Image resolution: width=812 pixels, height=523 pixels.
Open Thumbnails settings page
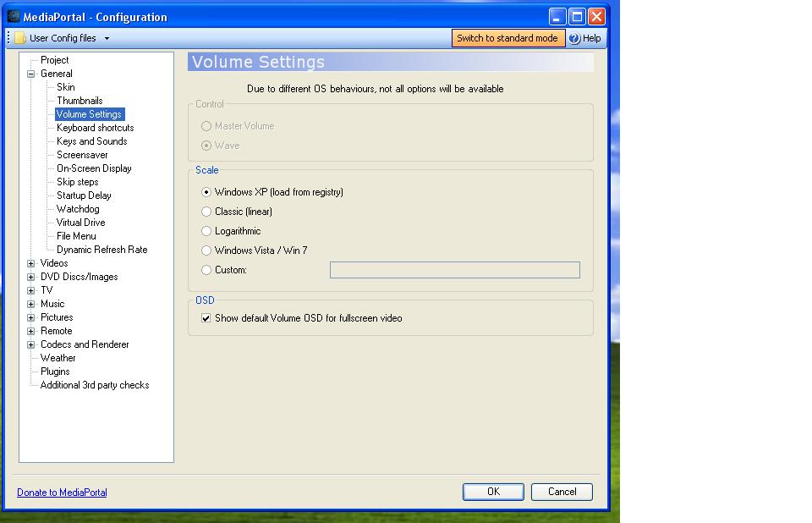[x=80, y=101]
